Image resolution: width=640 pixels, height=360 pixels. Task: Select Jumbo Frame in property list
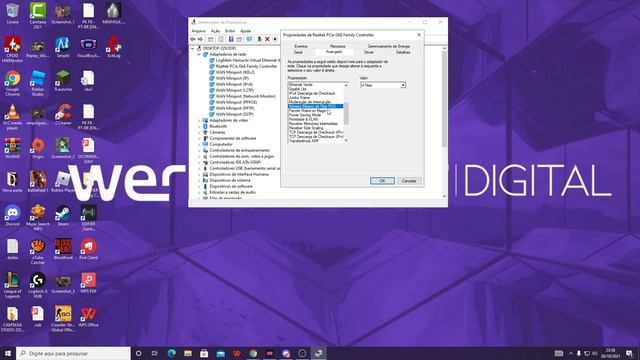tap(299, 98)
